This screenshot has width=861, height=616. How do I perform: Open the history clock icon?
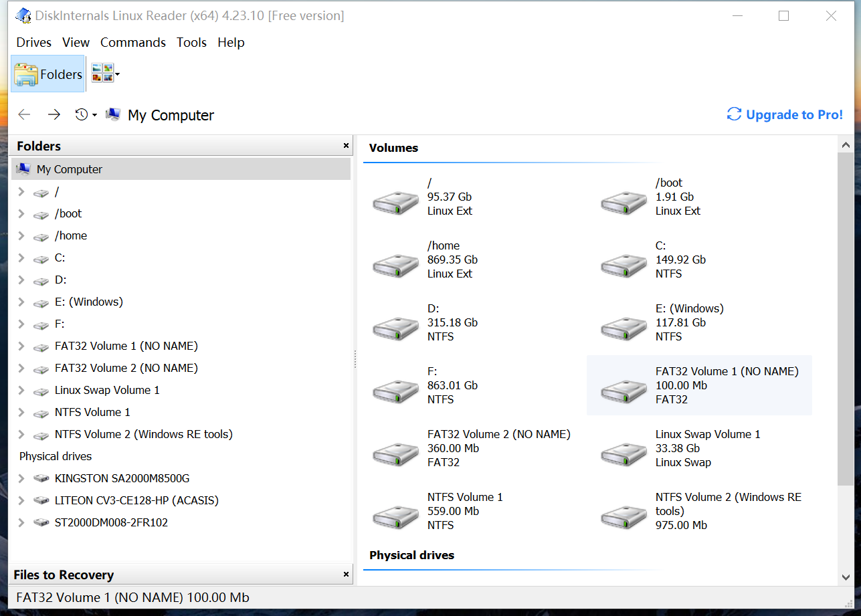pyautogui.click(x=81, y=115)
